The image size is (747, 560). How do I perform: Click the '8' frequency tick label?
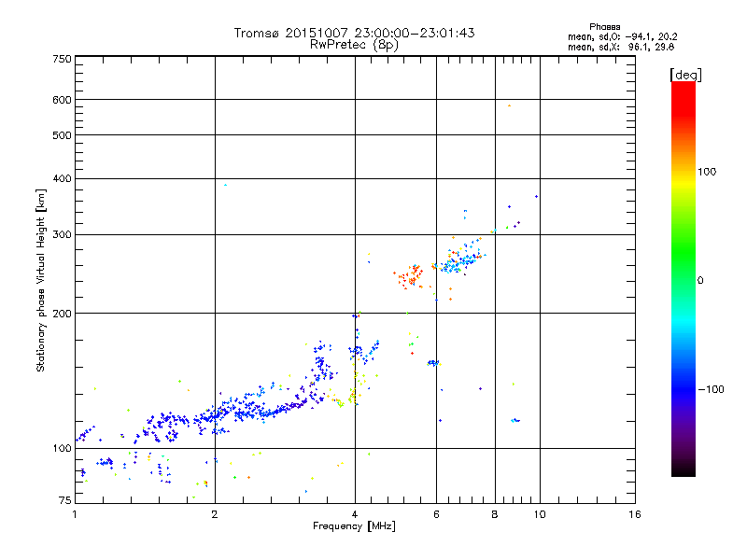495,514
